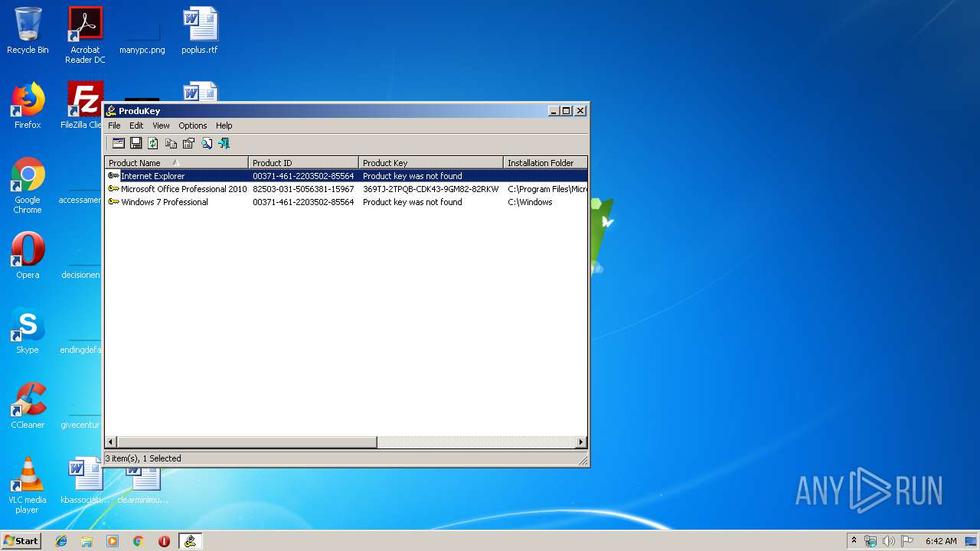Viewport: 980px width, 551px height.
Task: Open the Action Center flag icon
Action: point(907,541)
